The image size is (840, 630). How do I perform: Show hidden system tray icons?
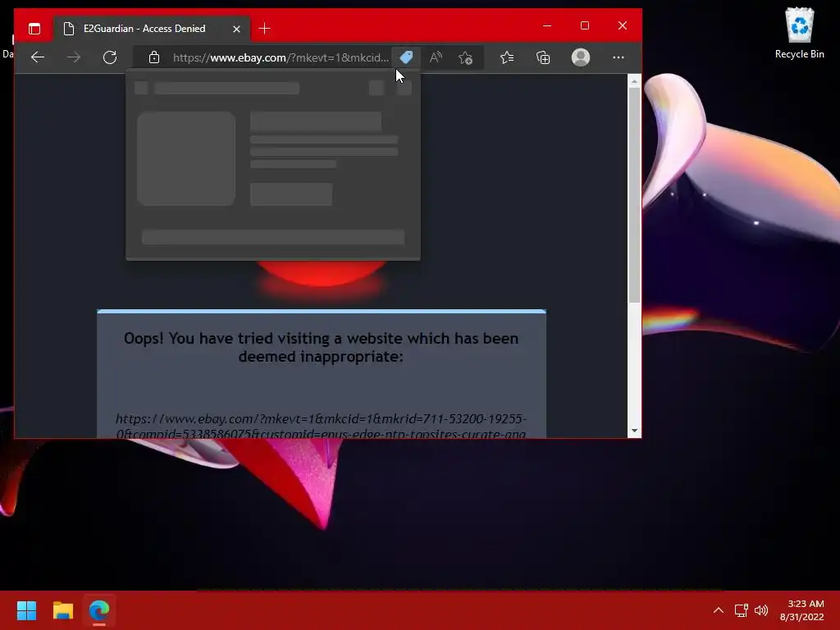coord(719,610)
